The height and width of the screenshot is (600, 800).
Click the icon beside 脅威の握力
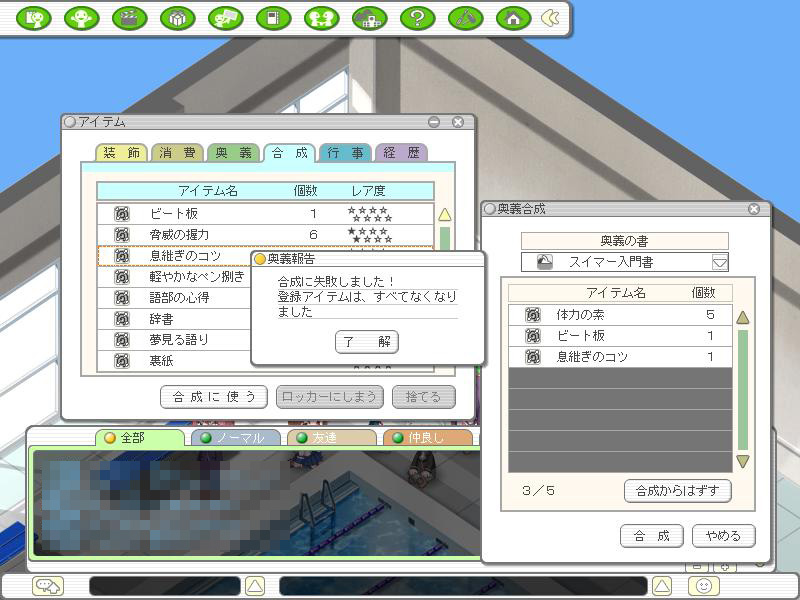pyautogui.click(x=122, y=235)
